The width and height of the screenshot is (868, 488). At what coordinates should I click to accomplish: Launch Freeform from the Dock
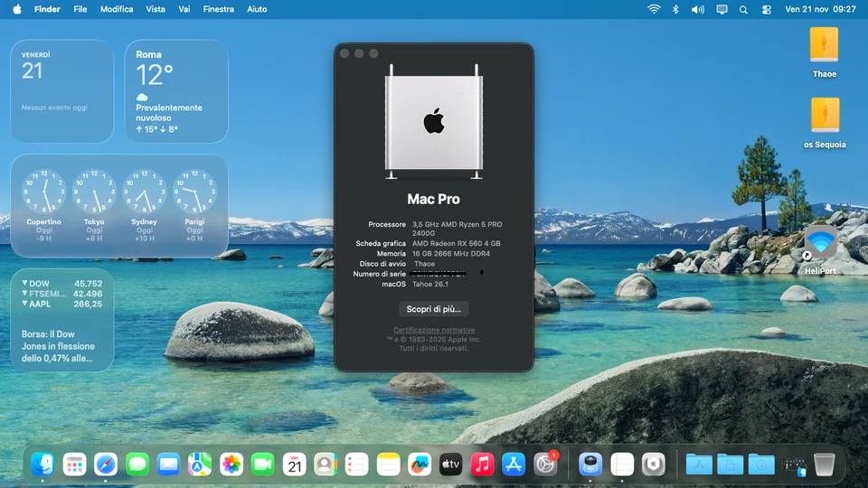tap(420, 465)
